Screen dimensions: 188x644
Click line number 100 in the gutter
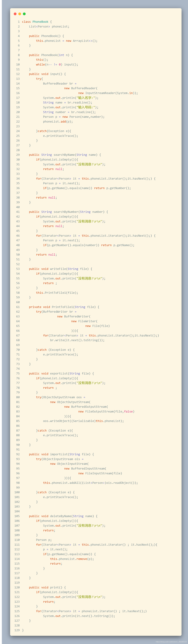point(17,492)
